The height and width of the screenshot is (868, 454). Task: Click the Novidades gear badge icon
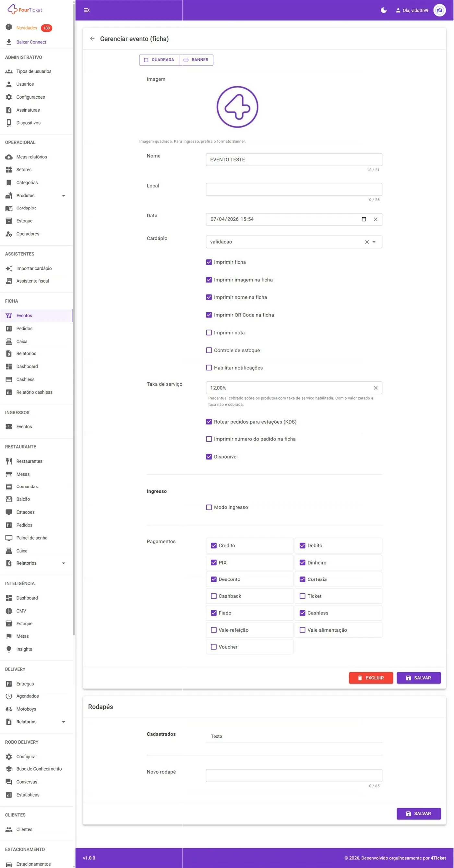pos(9,27)
